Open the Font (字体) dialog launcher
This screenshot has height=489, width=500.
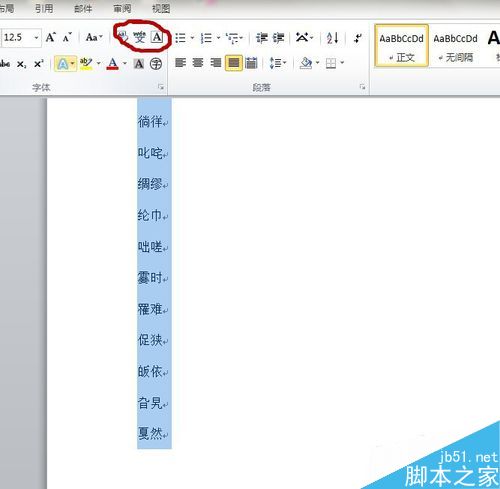click(x=161, y=87)
